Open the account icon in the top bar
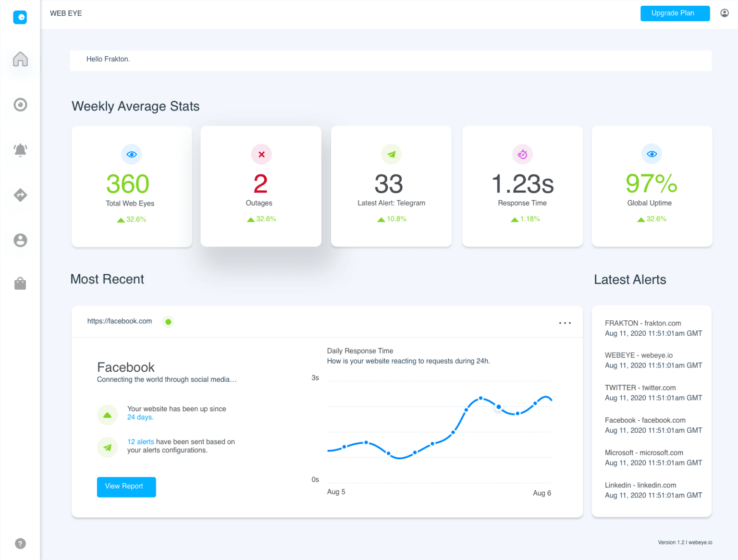The image size is (738, 560). (x=724, y=13)
